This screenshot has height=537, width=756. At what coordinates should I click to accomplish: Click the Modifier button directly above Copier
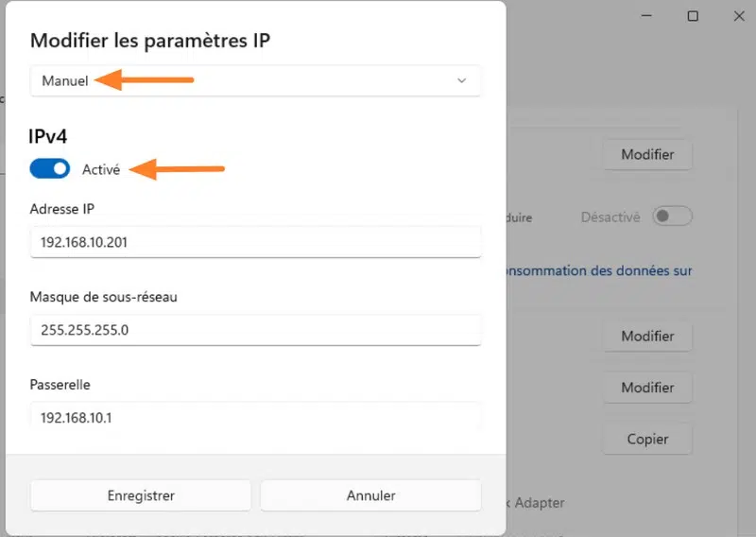(647, 388)
